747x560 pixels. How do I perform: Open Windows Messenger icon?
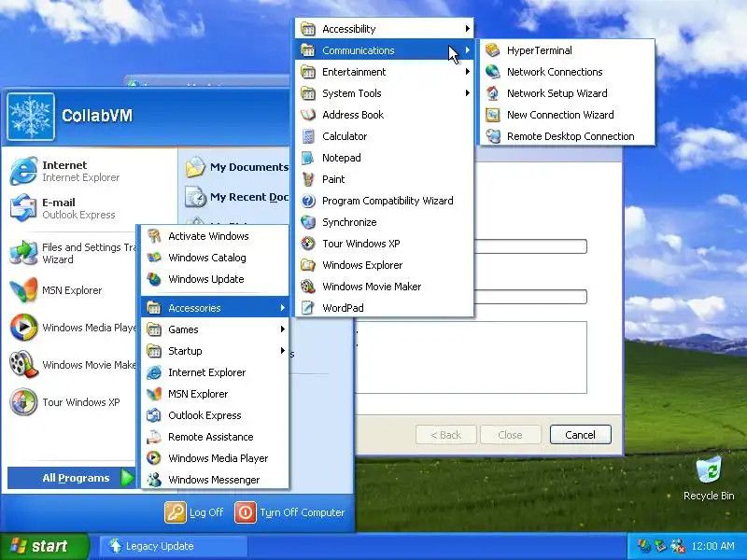click(154, 480)
